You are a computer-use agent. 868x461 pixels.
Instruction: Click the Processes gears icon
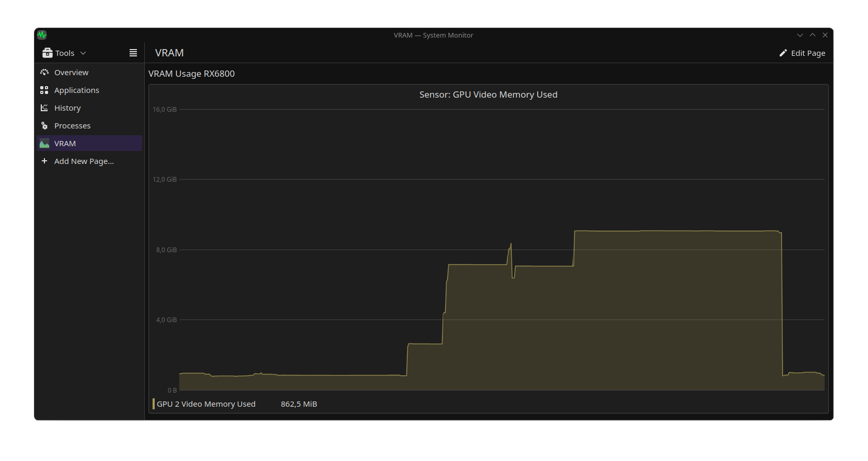[44, 125]
